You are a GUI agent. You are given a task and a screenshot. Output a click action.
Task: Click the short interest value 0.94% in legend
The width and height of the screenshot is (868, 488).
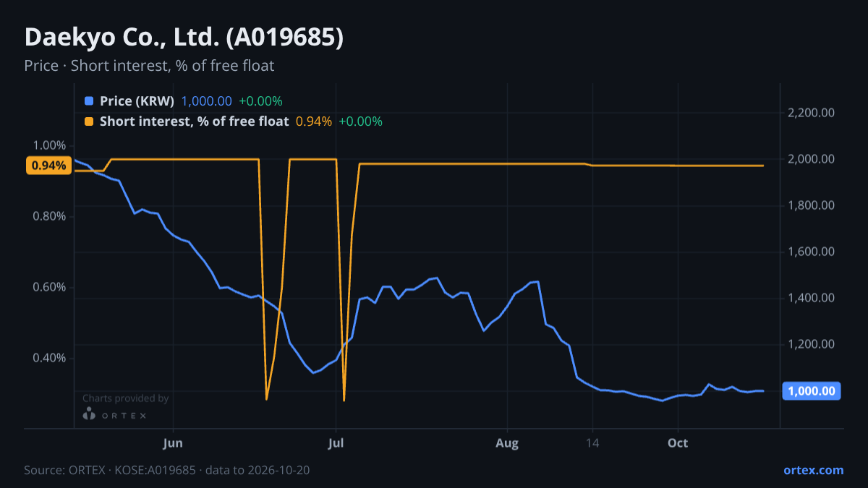pyautogui.click(x=314, y=121)
